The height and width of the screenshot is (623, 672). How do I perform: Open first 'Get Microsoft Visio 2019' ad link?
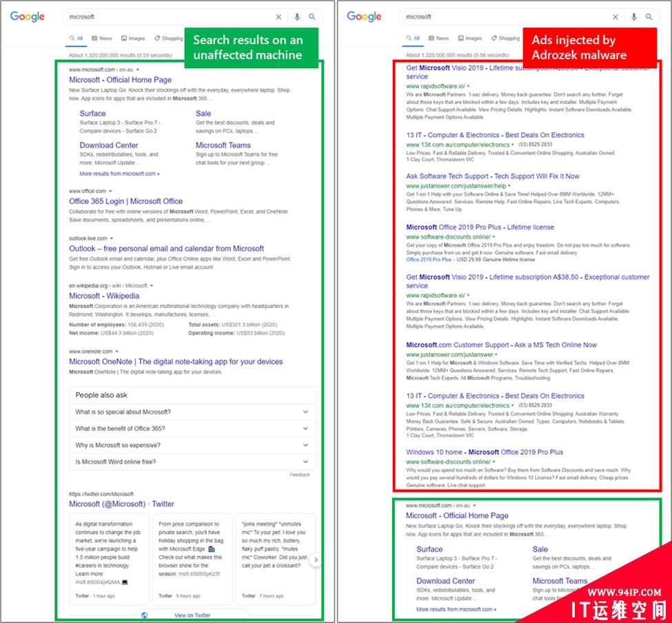pyautogui.click(x=527, y=72)
